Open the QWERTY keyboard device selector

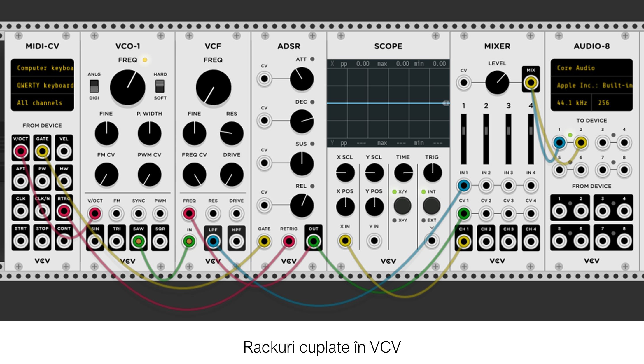[43, 85]
